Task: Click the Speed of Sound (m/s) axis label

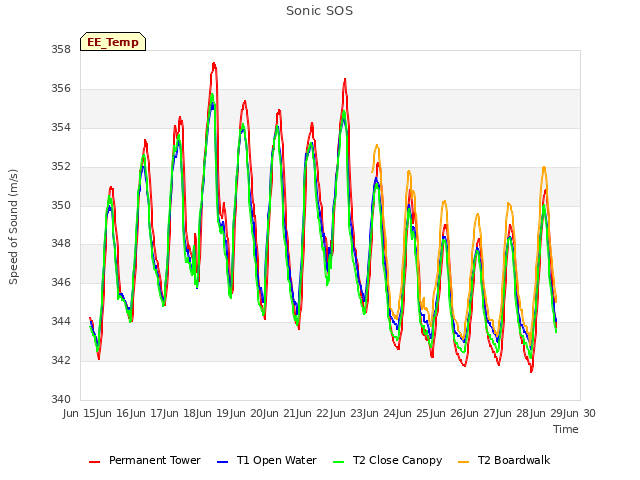Action: pyautogui.click(x=13, y=227)
